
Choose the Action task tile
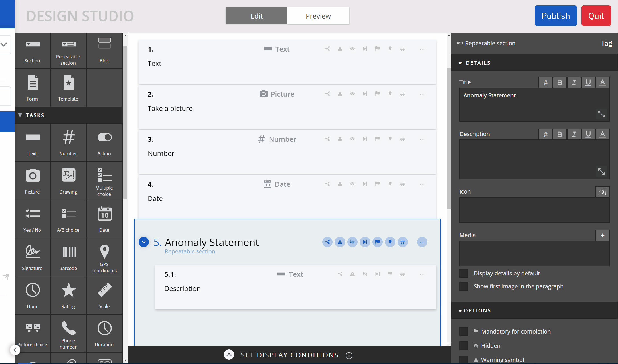(104, 143)
